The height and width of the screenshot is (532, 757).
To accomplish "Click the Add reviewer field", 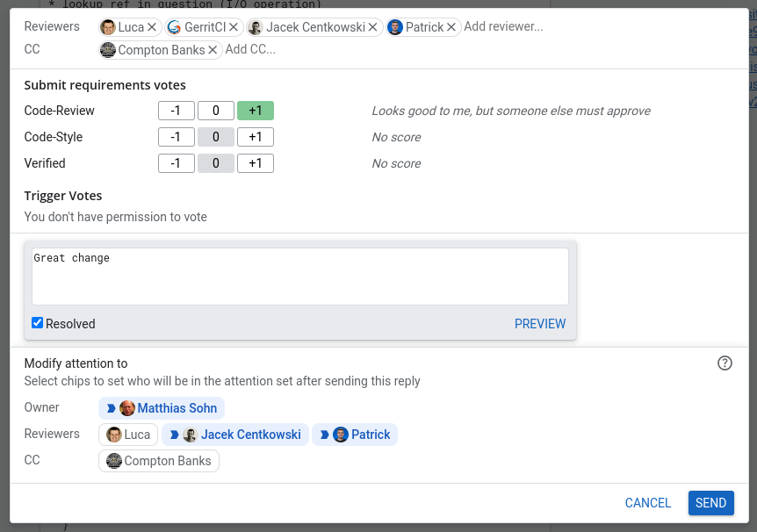I will pyautogui.click(x=503, y=26).
